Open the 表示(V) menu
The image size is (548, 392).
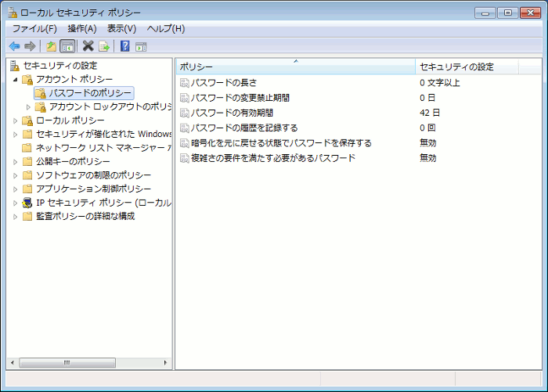pos(121,29)
